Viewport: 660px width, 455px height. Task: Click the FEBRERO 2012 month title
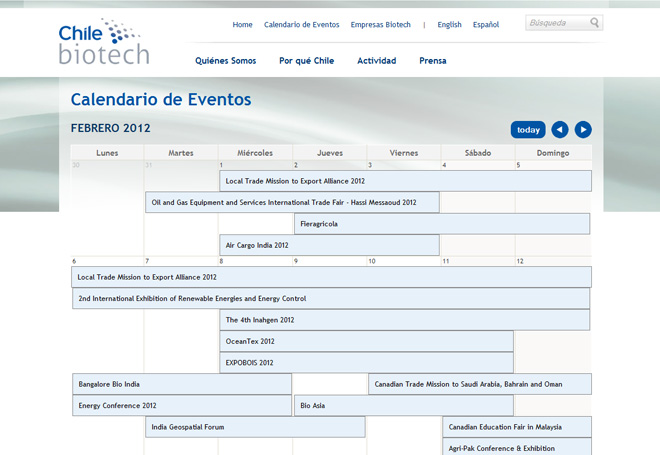click(x=110, y=128)
